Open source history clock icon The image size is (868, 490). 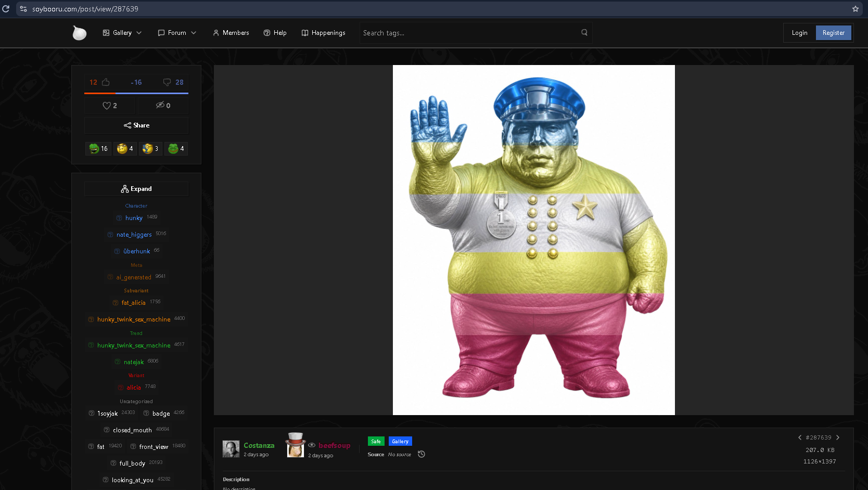[422, 454]
